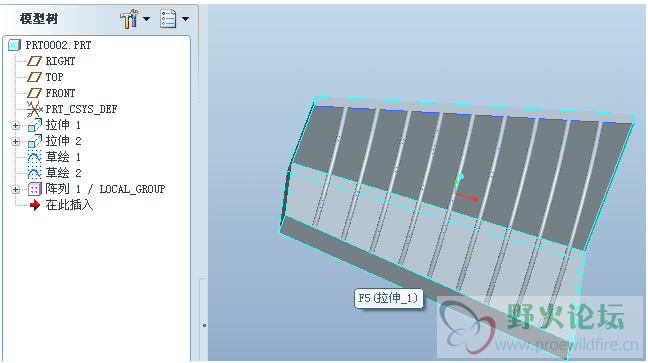648x363 pixels.
Task: Click the F5 (拉伸_1) tooltip label
Action: (x=388, y=298)
